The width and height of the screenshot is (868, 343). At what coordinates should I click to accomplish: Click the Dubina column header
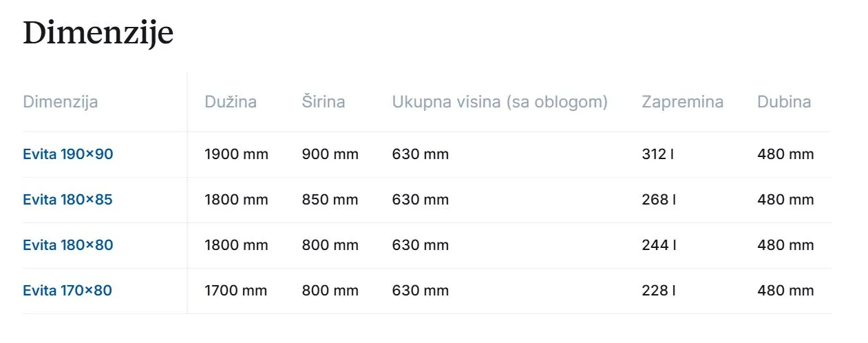click(x=784, y=102)
